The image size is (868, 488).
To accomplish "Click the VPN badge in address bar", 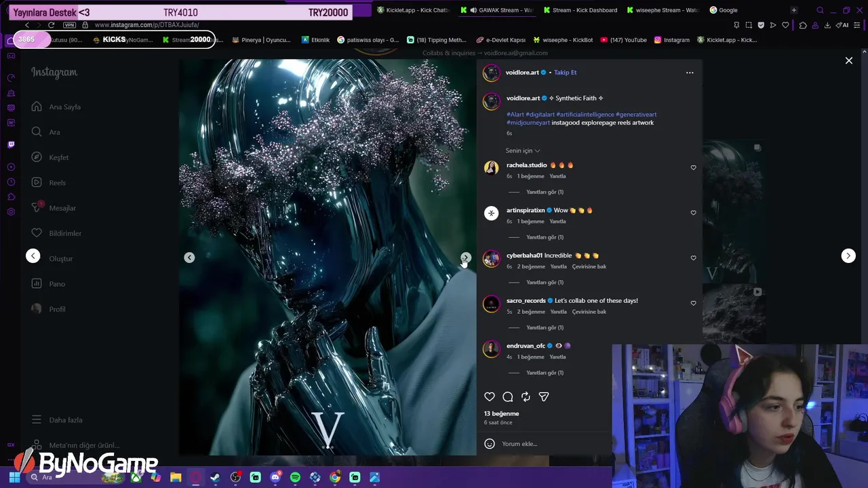I will click(x=69, y=25).
